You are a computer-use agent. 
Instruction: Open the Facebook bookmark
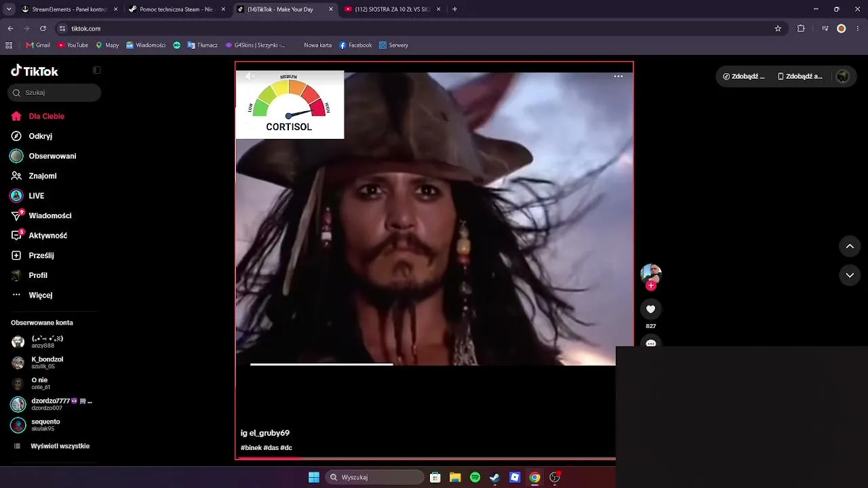[355, 45]
